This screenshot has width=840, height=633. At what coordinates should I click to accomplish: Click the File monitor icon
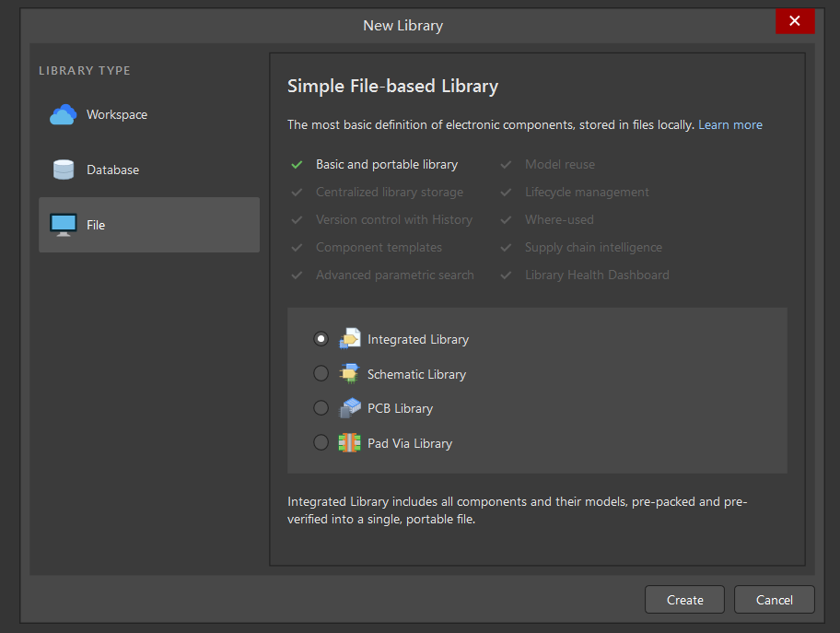[x=63, y=225]
